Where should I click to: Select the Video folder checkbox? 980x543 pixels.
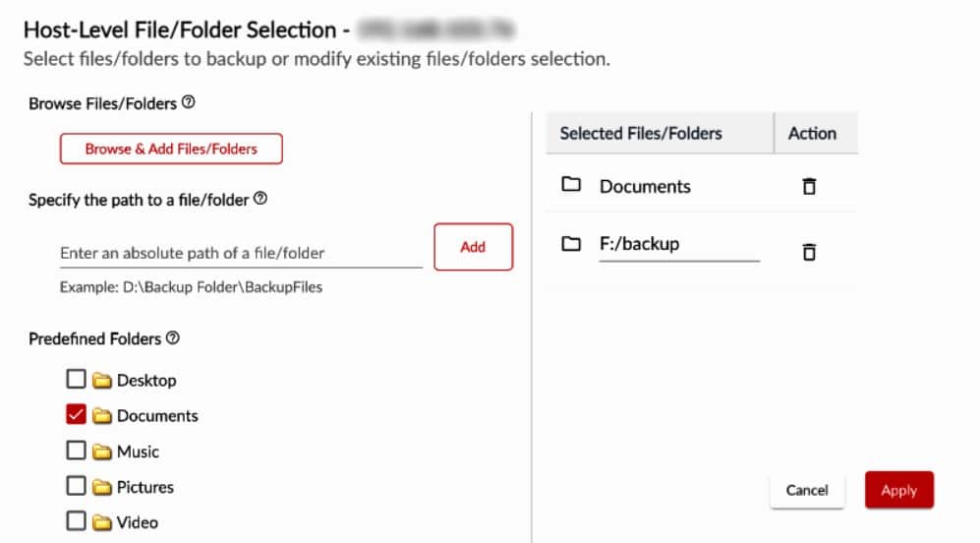[76, 521]
